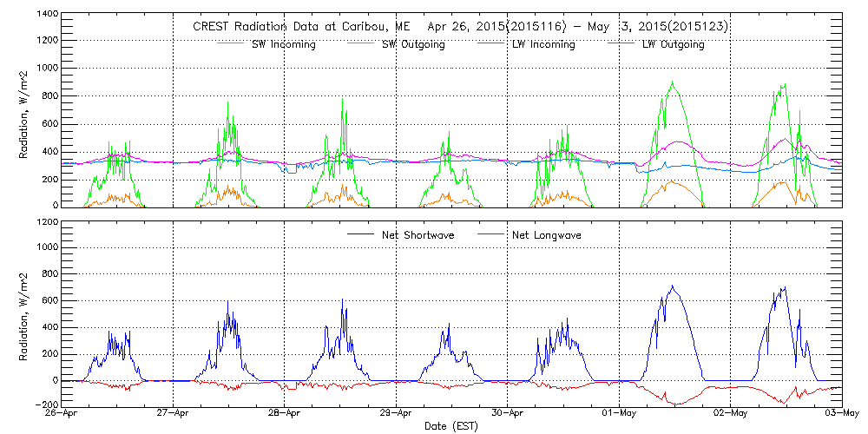Click the '30-Apr' date tick label
This screenshot has height=434, width=868.
pos(508,414)
